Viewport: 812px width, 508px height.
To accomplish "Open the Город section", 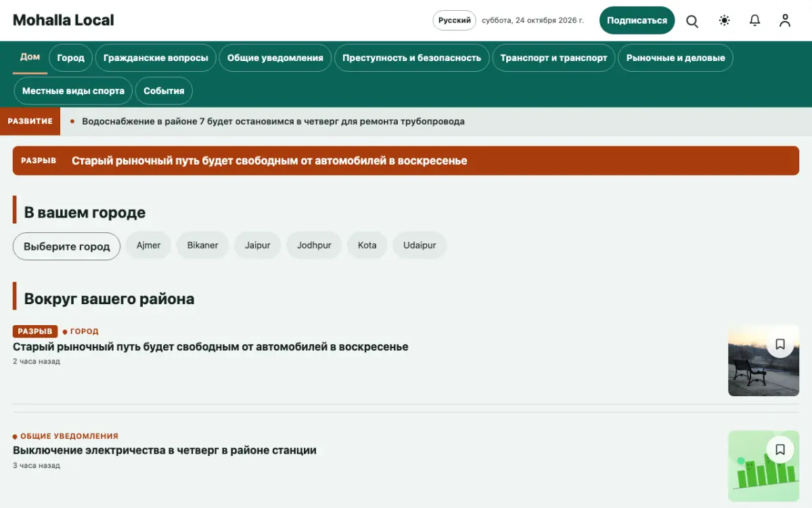I will [71, 58].
